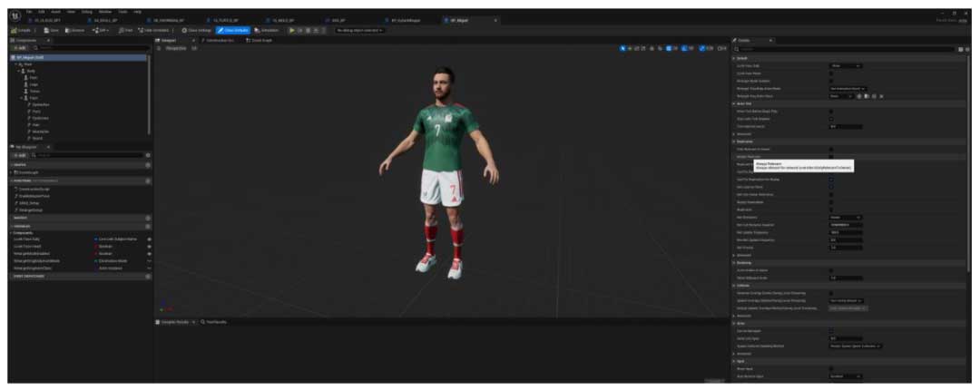Save the blueprint with the Save icon
The image size is (980, 390).
(x=50, y=30)
